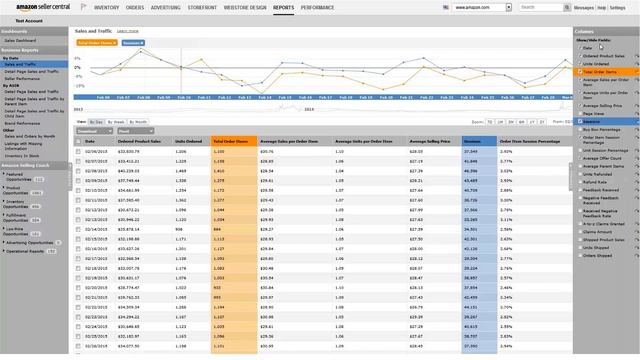The height and width of the screenshot is (360, 640).
Task: Set chart zoom to 1M
Action: click(500, 122)
